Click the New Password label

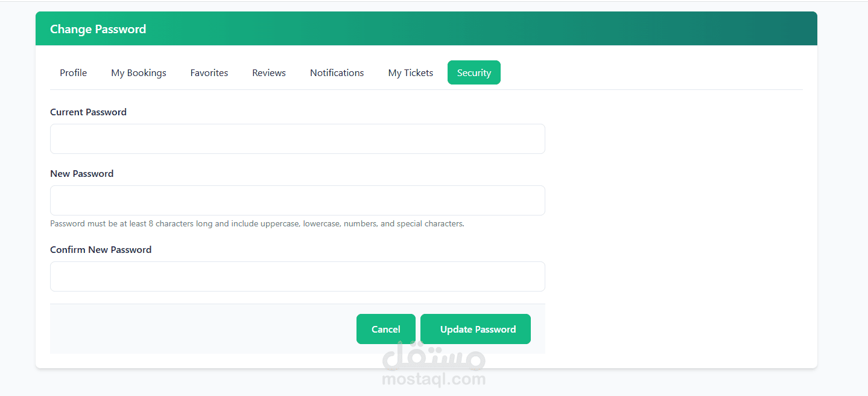pyautogui.click(x=81, y=173)
